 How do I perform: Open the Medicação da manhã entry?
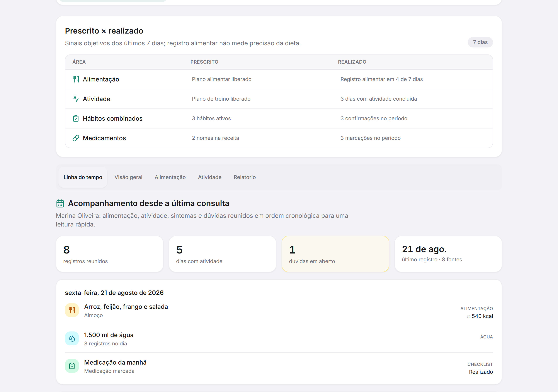click(x=279, y=367)
